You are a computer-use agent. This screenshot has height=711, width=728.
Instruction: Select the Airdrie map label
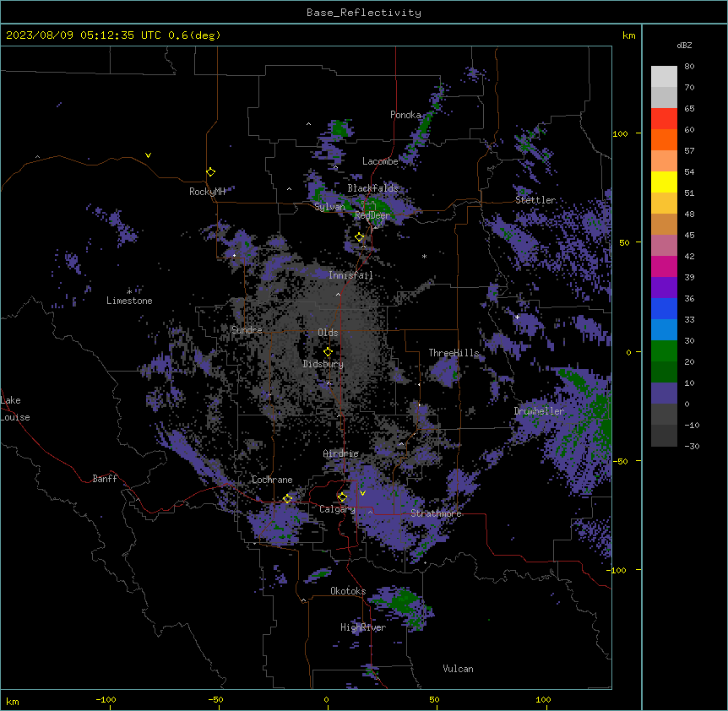click(341, 453)
